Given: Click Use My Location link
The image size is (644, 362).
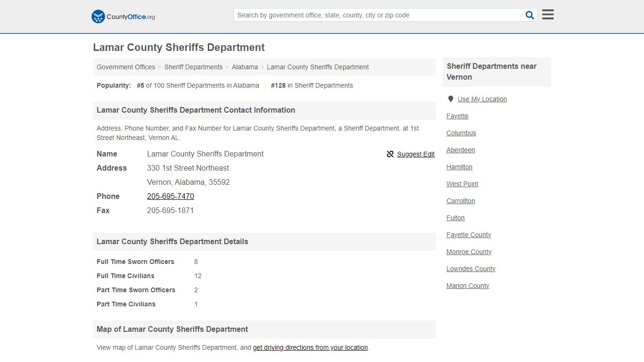Looking at the screenshot, I should click(x=482, y=99).
